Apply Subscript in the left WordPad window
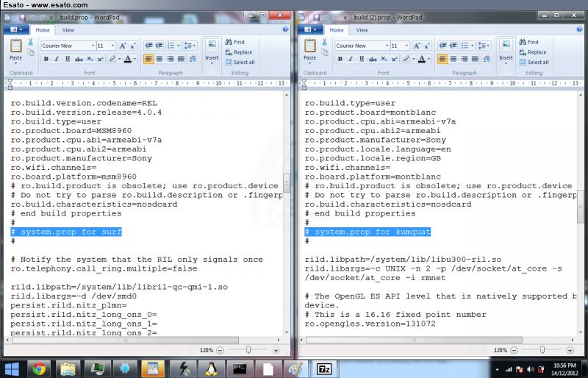Screen dimensions: 588x378 click(90, 59)
